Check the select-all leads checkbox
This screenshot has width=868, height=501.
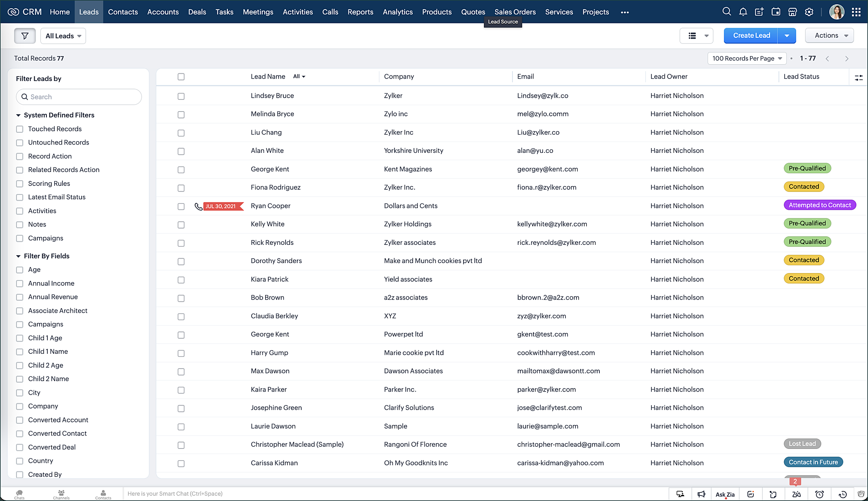pos(181,77)
